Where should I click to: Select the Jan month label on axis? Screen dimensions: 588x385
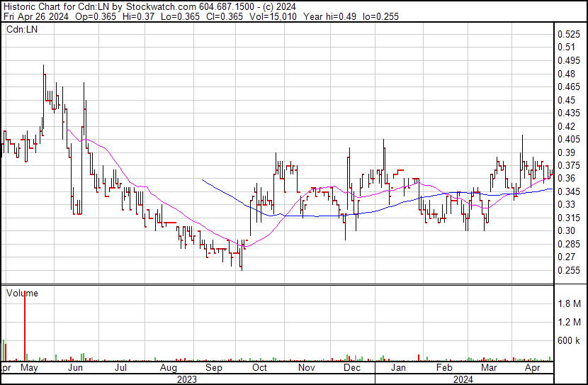coord(398,369)
